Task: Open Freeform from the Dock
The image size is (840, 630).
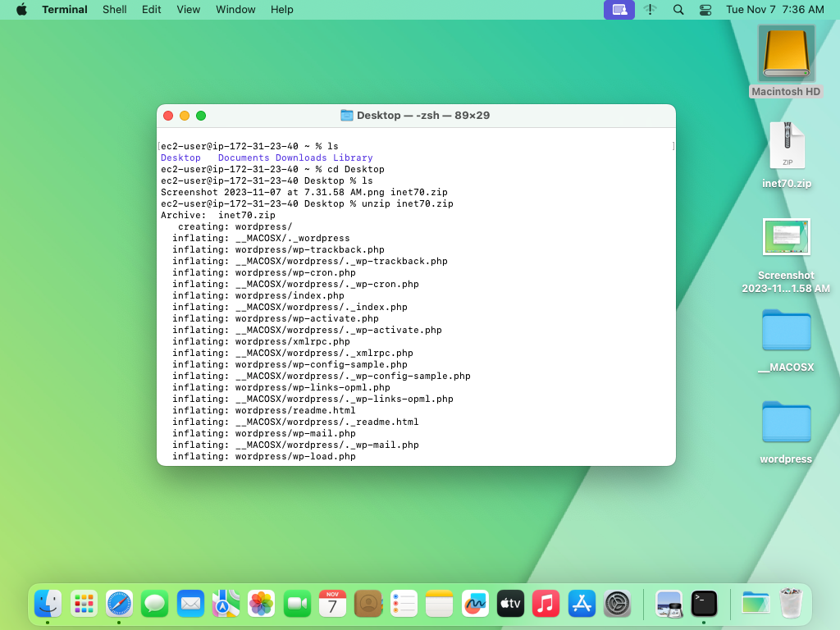Action: pos(475,604)
